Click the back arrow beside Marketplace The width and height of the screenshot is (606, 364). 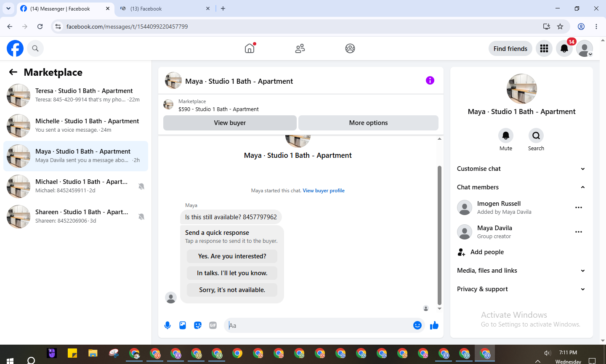13,72
